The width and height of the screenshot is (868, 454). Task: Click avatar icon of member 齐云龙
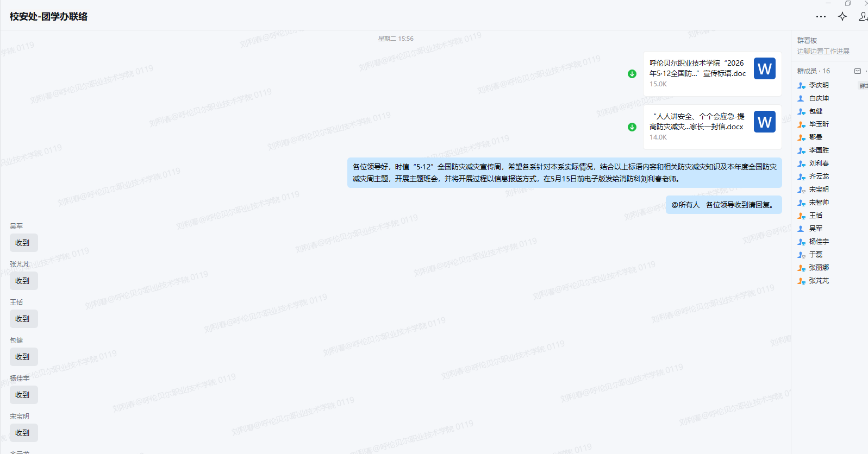click(x=801, y=176)
